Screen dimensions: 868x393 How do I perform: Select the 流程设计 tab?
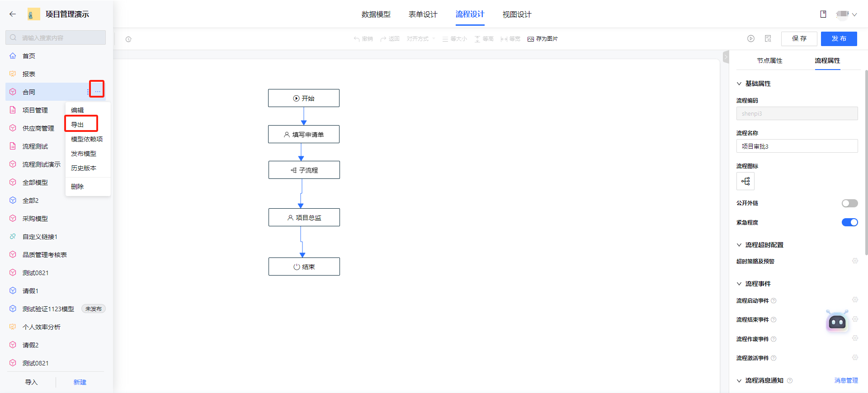[470, 14]
